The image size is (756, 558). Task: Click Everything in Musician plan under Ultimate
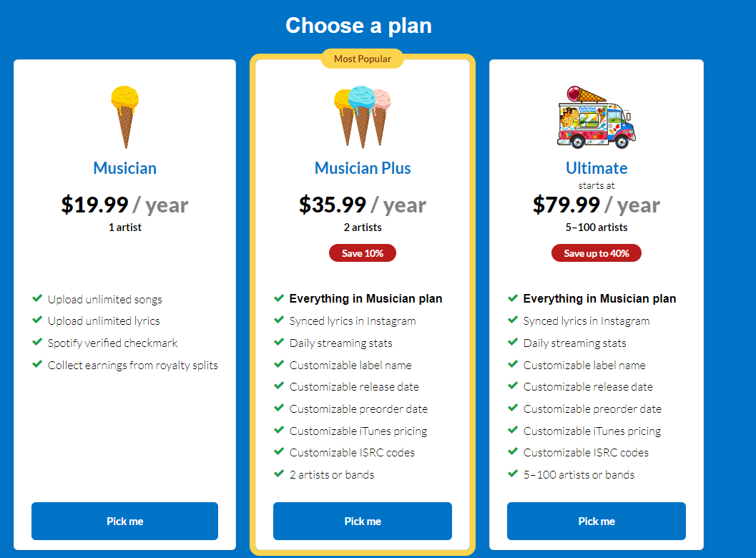(x=599, y=298)
